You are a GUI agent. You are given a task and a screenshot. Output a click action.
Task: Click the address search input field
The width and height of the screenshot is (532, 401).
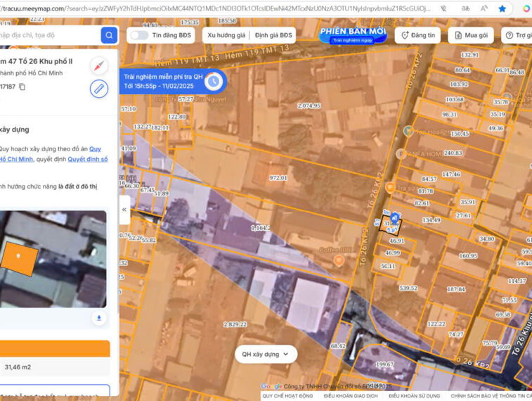[x=49, y=35]
